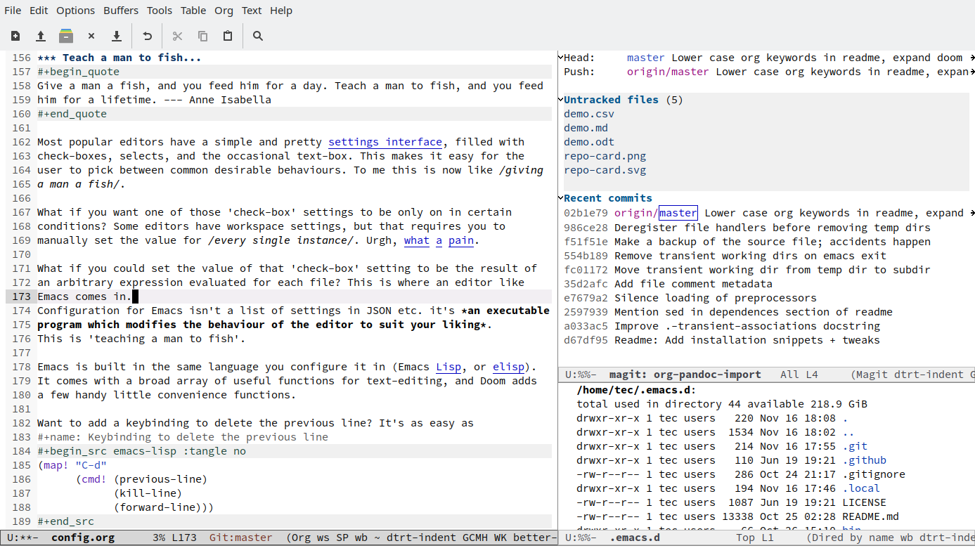
Task: Click Git:master in the config.org modeline
Action: point(240,537)
